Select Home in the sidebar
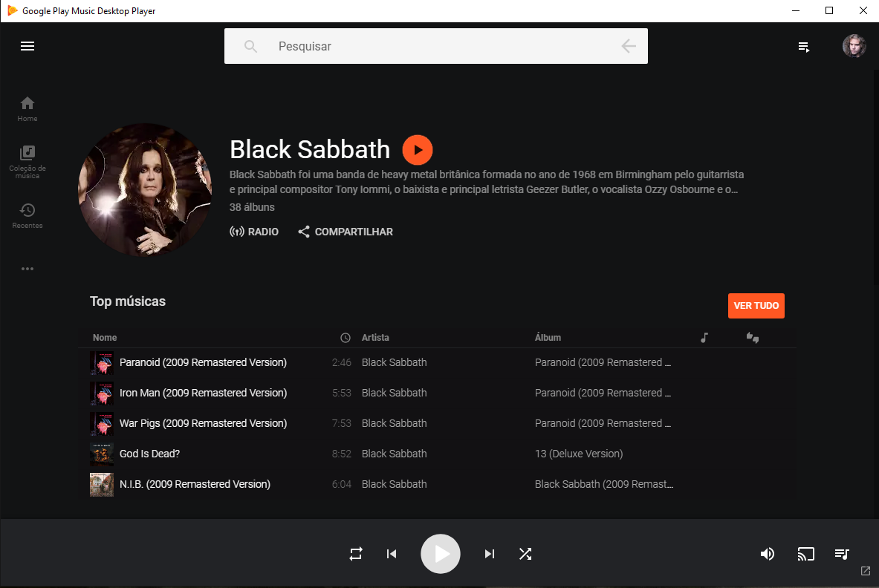The height and width of the screenshot is (588, 879). pyautogui.click(x=27, y=108)
